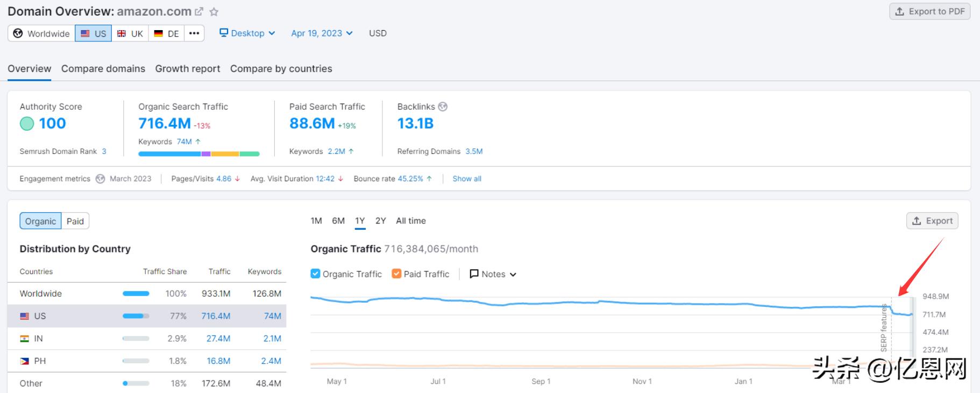This screenshot has width=980, height=393.
Task: Open the Desktop device dropdown
Action: (x=247, y=33)
